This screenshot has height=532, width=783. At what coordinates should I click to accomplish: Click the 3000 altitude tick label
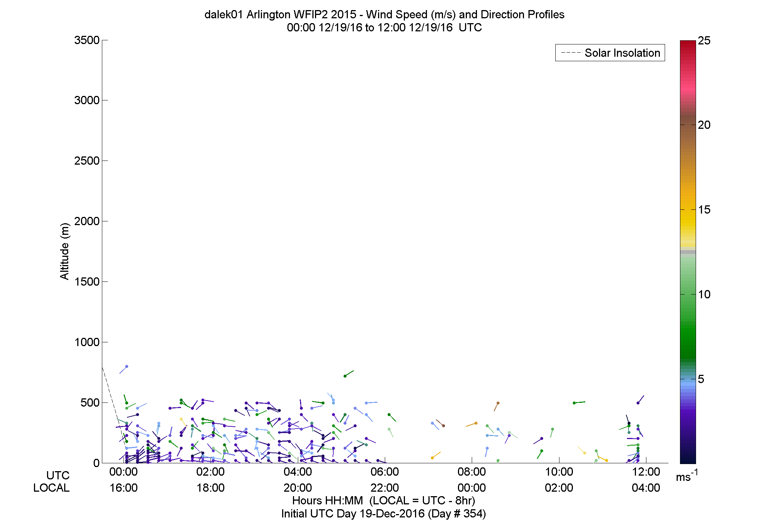pyautogui.click(x=87, y=100)
